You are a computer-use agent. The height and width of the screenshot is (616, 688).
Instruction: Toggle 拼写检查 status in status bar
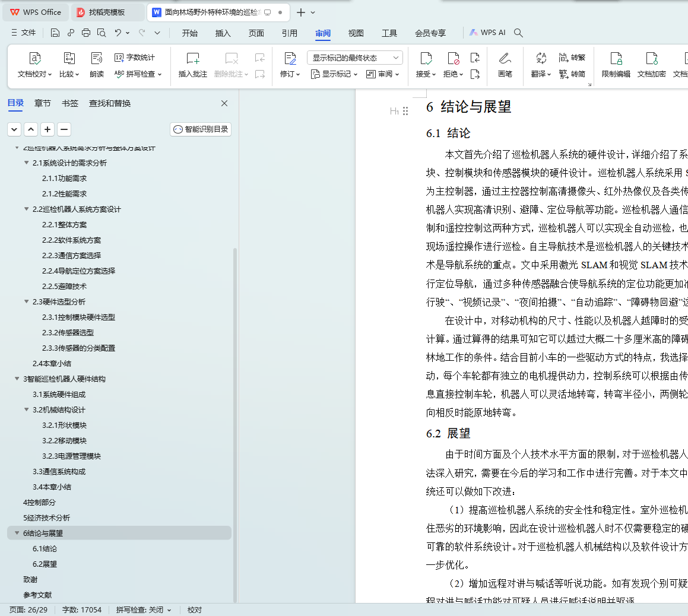144,610
